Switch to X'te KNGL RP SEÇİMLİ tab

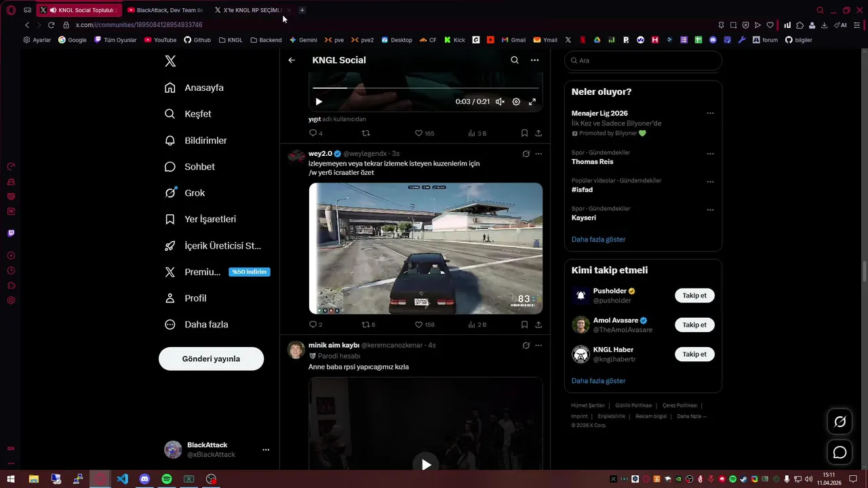point(252,10)
